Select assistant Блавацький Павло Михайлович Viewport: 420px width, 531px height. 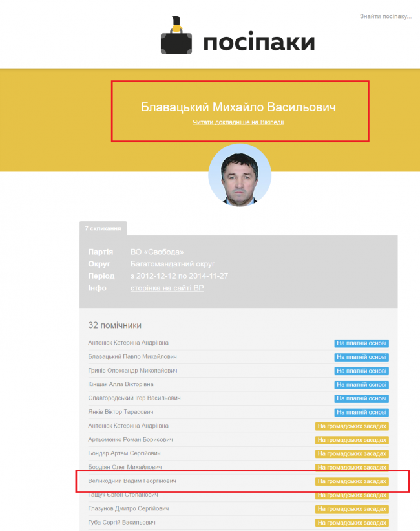click(x=132, y=356)
